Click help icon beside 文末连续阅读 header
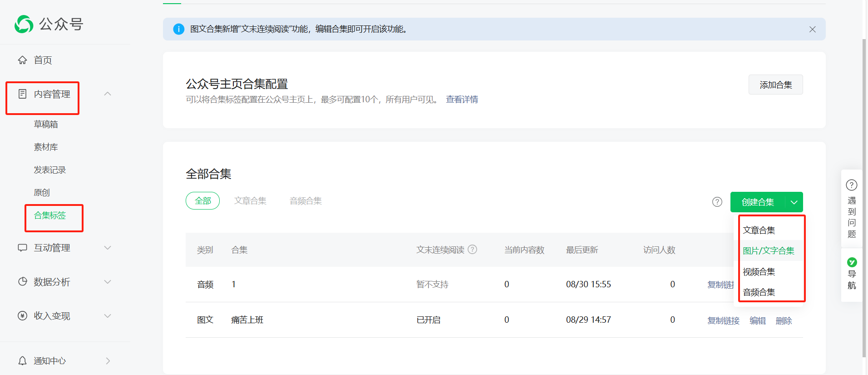The height and width of the screenshot is (375, 868). click(x=472, y=249)
